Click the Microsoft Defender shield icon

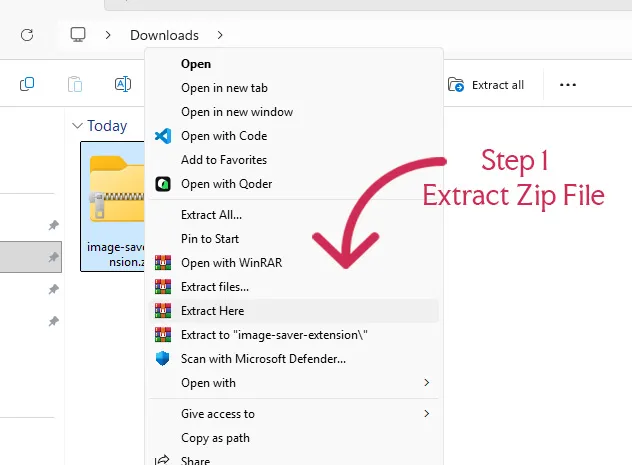[x=162, y=359]
